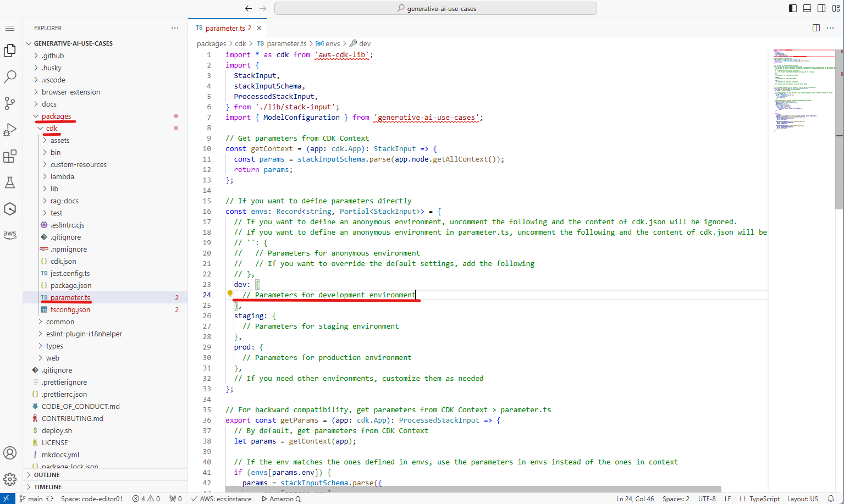Click the vertical editor scrollbar thumb
Screen dimensions: 844x504
tap(839, 129)
